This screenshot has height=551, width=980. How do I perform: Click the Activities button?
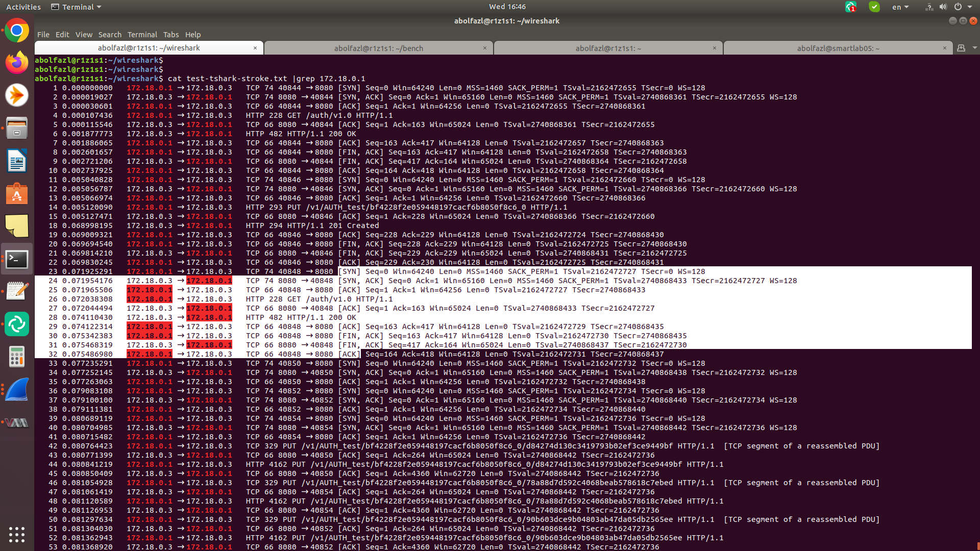(x=23, y=7)
